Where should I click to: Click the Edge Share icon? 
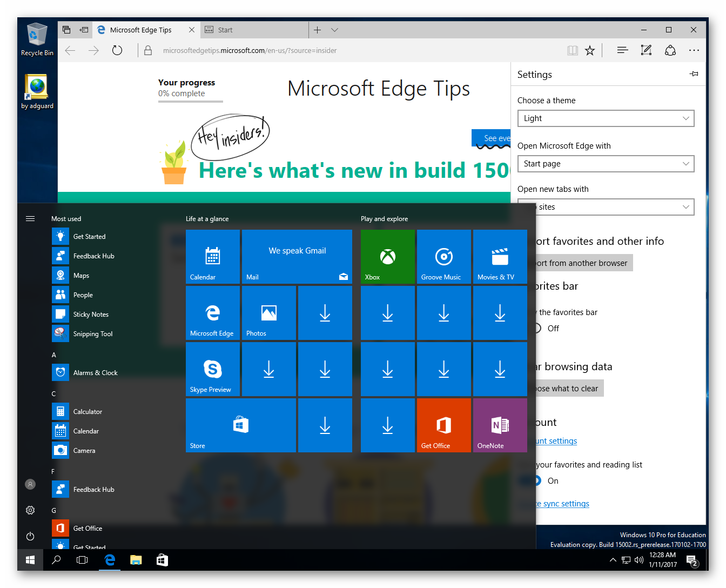(x=670, y=50)
